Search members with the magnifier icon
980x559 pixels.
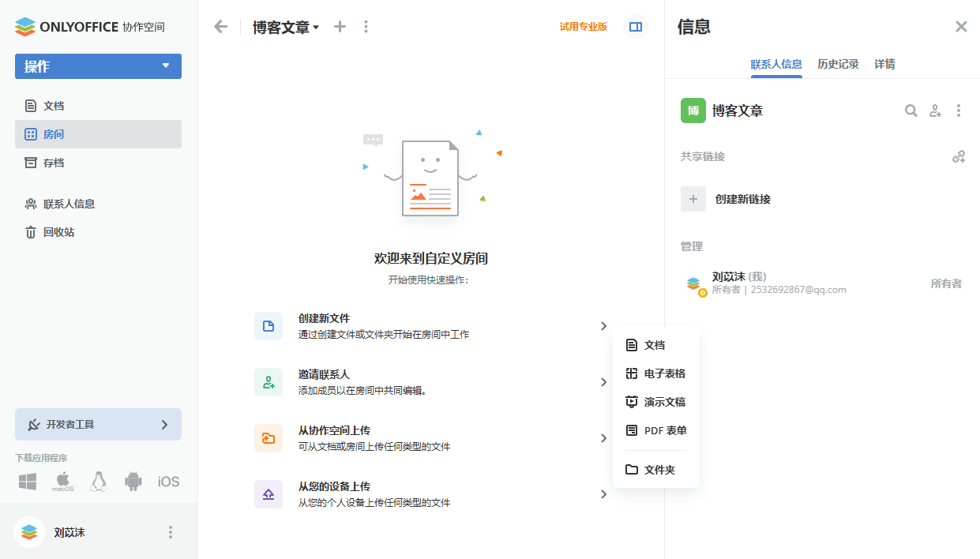click(x=911, y=111)
